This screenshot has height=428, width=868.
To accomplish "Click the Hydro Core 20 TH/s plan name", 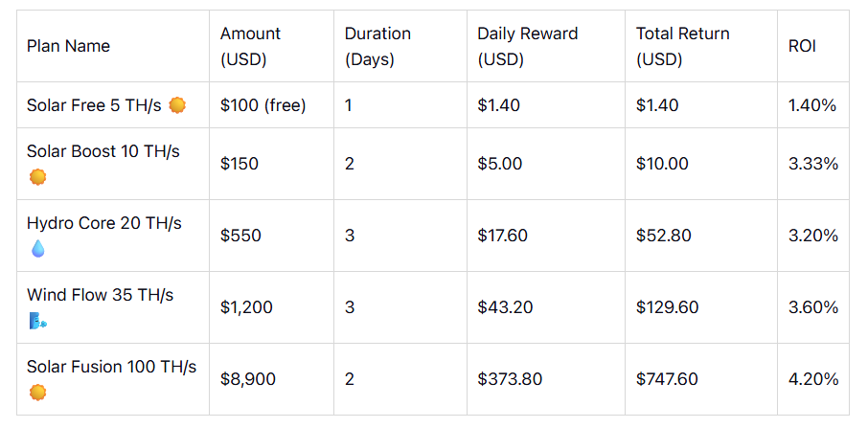I will 103,223.
